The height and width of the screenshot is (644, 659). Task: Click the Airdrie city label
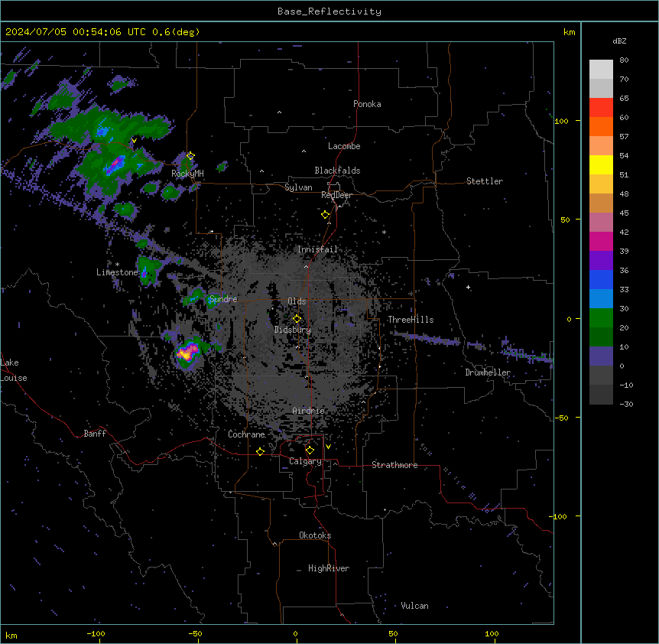pos(309,411)
